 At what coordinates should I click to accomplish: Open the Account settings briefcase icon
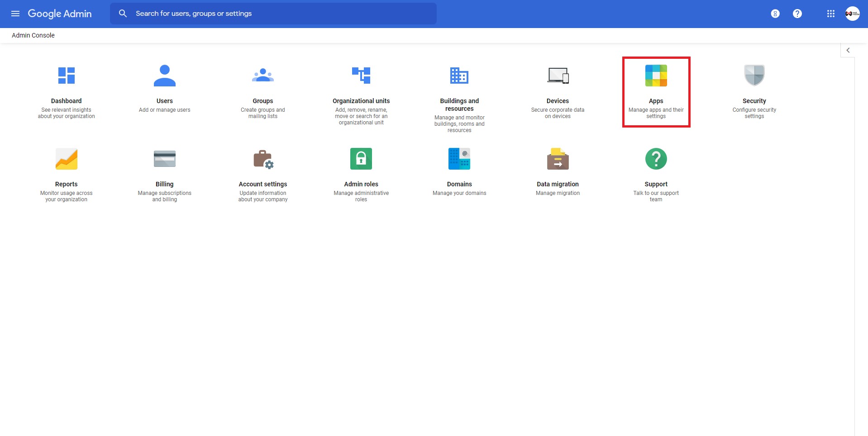(x=263, y=159)
